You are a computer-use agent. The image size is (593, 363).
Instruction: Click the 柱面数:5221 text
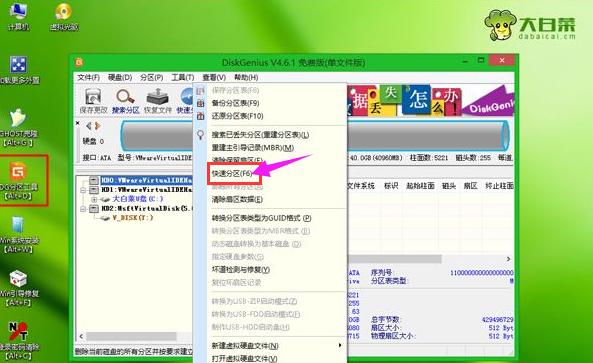click(429, 158)
